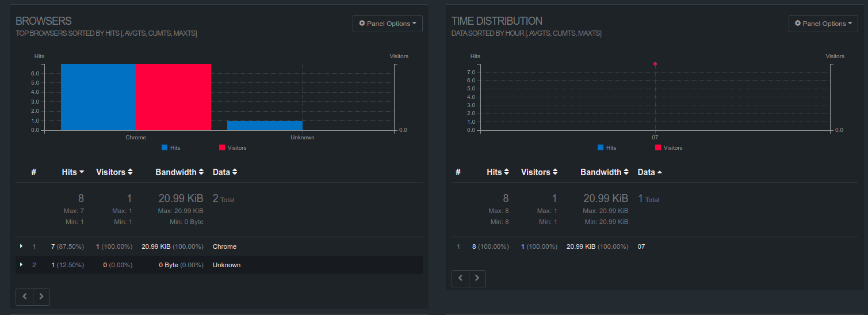Screen dimensions: 868x315
Task: Click Chrome label under the chart
Action: point(136,138)
